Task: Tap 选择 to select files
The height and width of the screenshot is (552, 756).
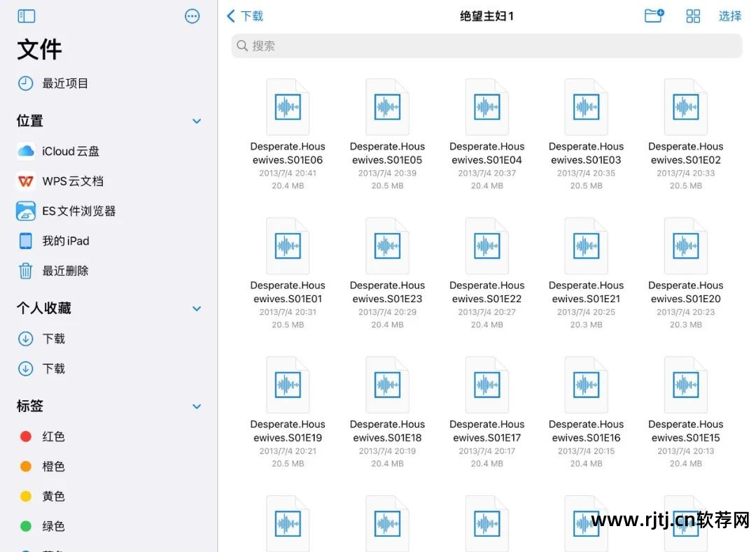Action: pyautogui.click(x=730, y=16)
